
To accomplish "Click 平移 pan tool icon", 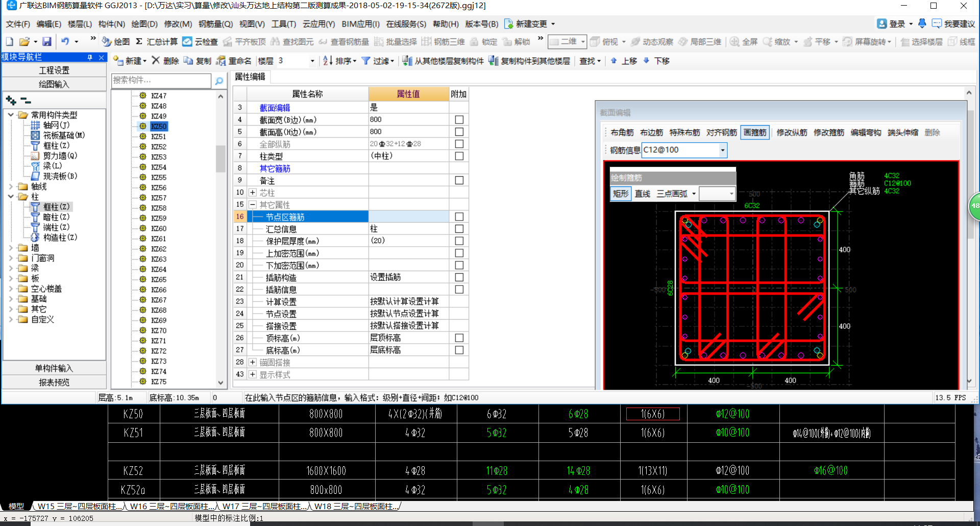I will [807, 41].
